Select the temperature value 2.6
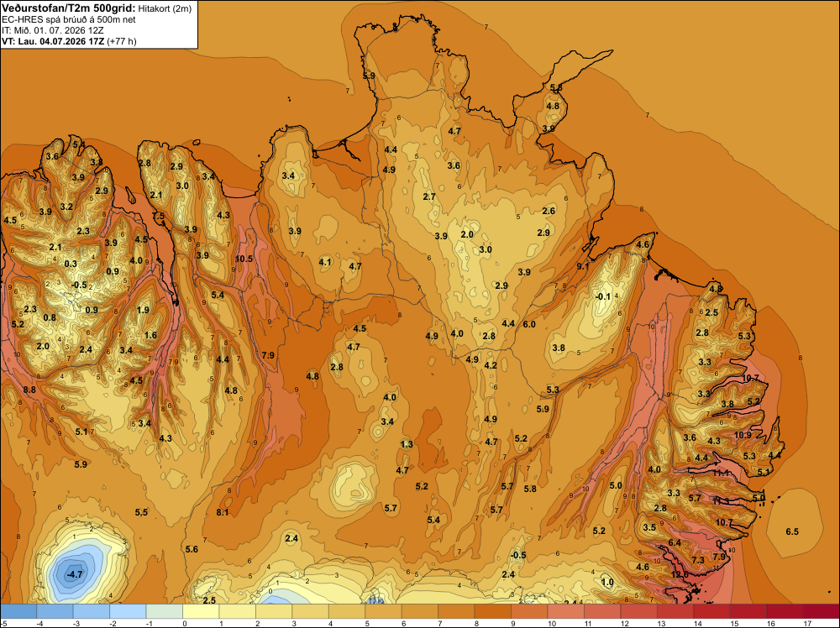 click(549, 211)
